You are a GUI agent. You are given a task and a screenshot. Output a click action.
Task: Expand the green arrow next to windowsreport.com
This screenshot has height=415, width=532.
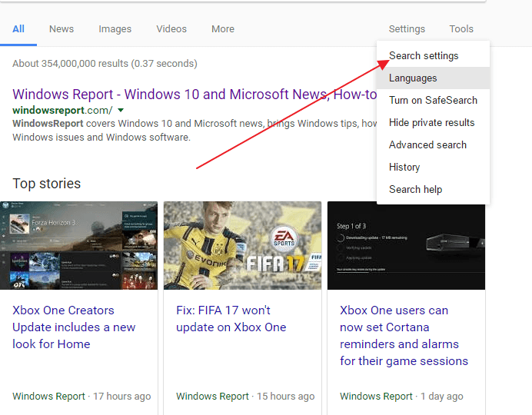click(x=121, y=110)
